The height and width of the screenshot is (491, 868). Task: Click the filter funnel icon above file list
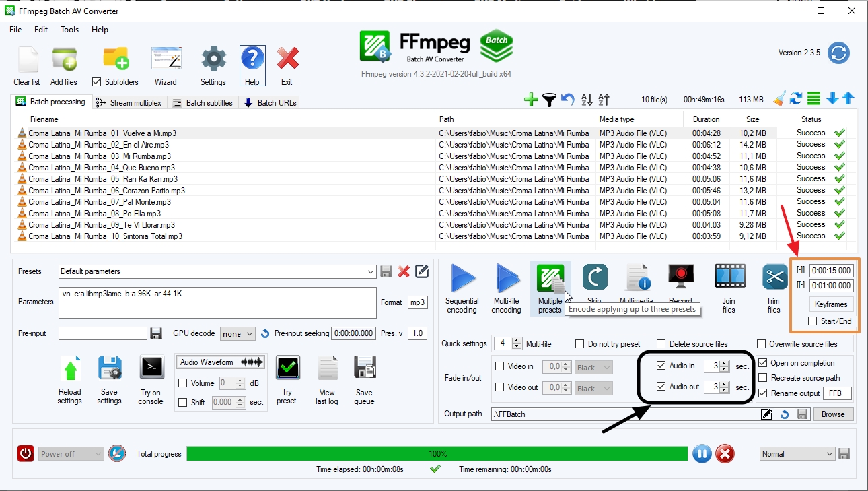coord(550,100)
